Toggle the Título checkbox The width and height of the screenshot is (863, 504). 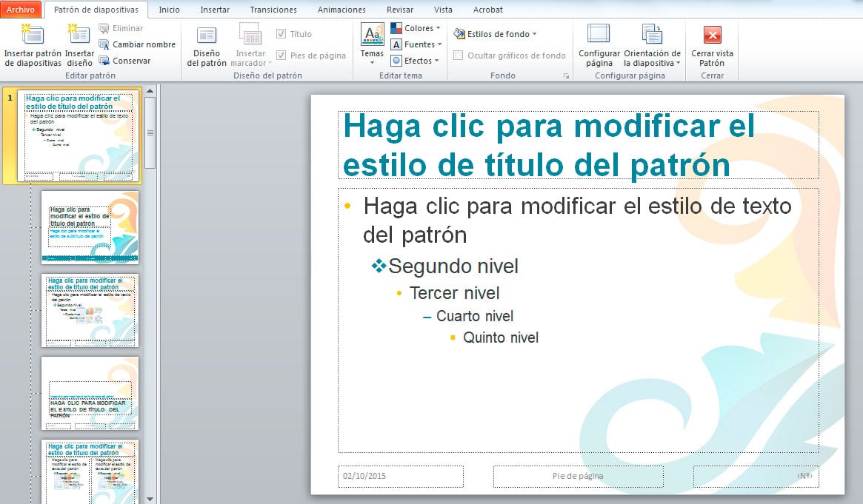[281, 34]
